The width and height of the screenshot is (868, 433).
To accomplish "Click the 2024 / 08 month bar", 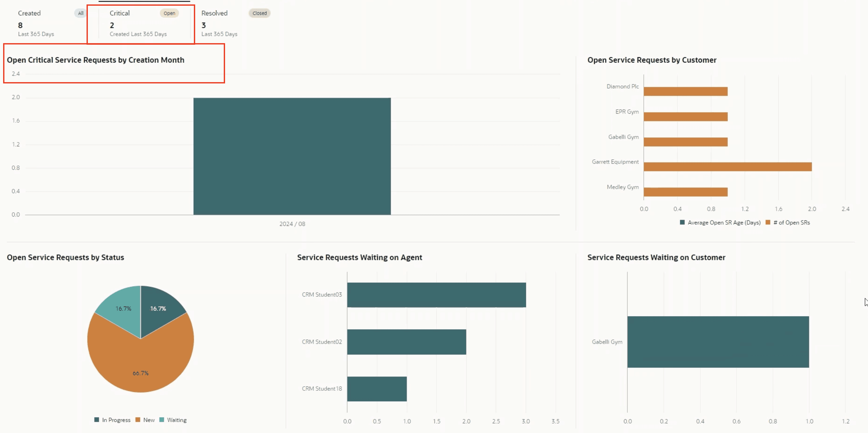I will (x=292, y=156).
